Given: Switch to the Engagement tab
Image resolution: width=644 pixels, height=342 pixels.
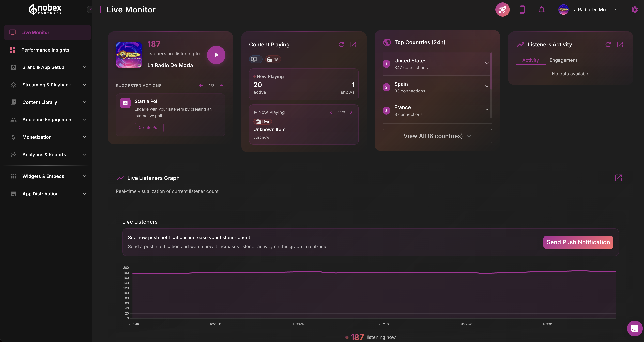Looking at the screenshot, I should click(x=563, y=60).
